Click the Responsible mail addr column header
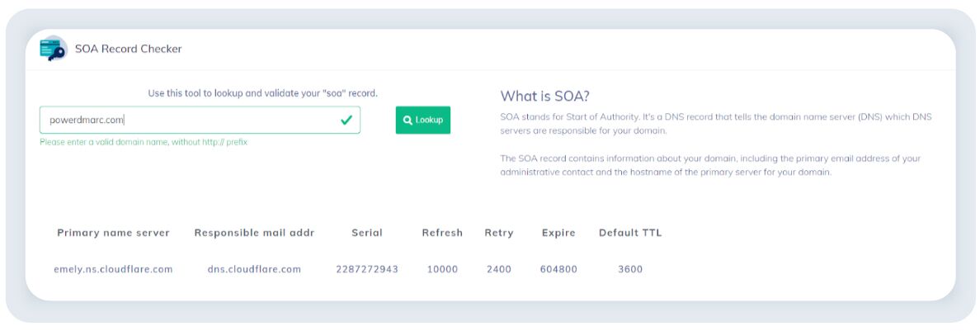 tap(254, 233)
